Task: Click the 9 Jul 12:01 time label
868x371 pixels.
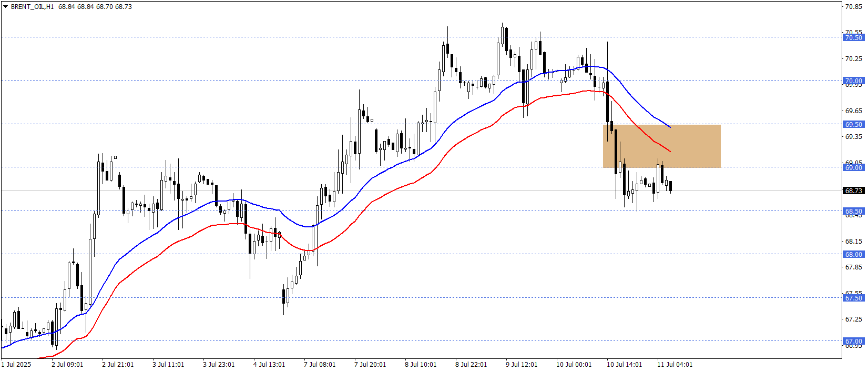Action: click(522, 364)
